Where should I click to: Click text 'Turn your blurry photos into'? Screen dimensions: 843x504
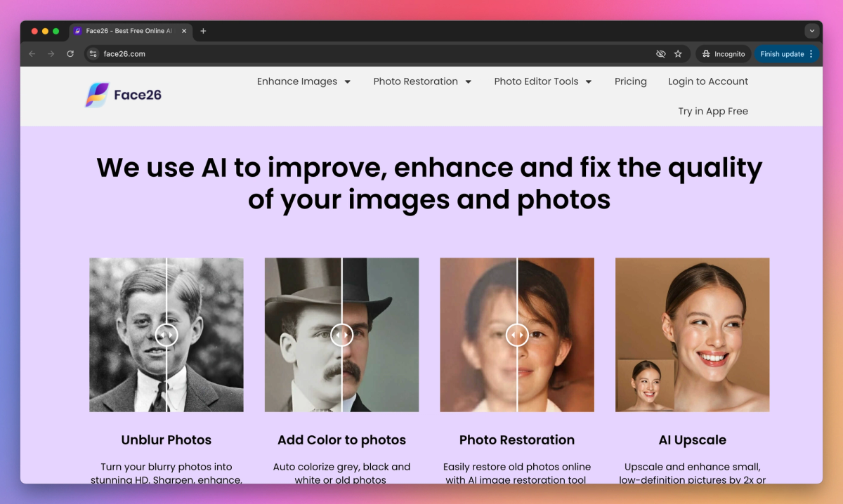tap(166, 467)
